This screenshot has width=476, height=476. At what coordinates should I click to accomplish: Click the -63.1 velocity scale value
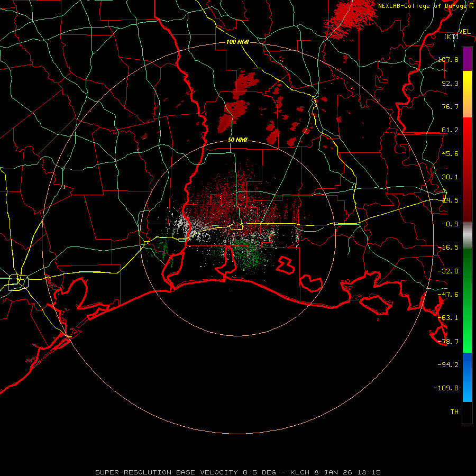coord(448,318)
